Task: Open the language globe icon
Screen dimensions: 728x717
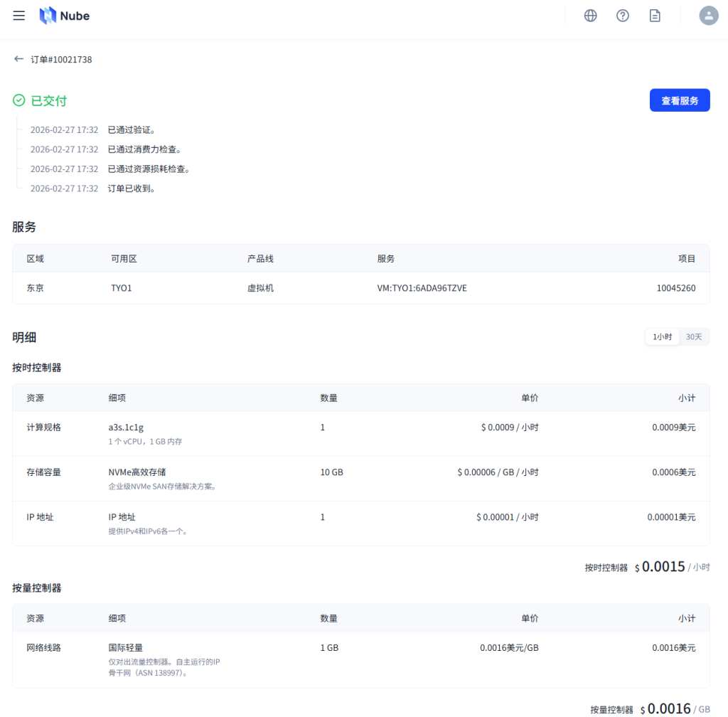Action: (590, 15)
